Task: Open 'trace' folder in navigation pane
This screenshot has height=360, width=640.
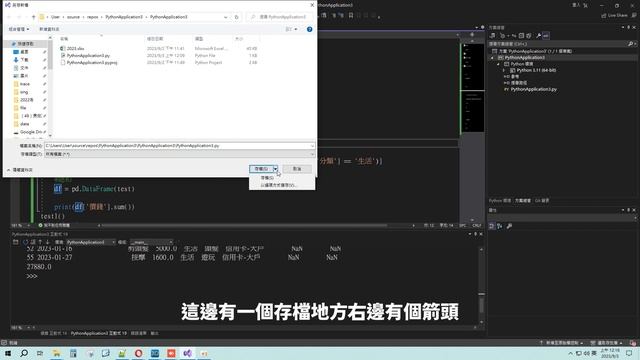Action: 24,84
